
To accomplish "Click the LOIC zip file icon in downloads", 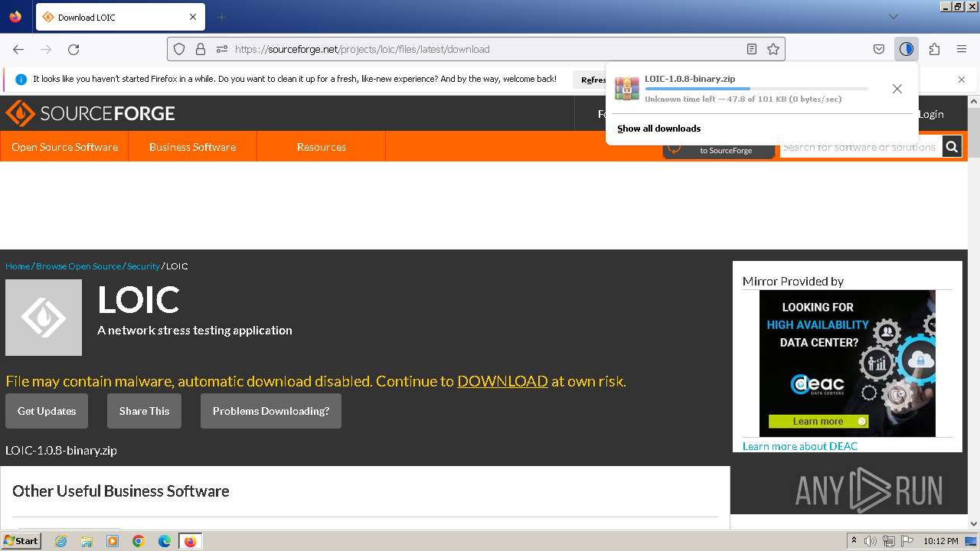I will pyautogui.click(x=627, y=89).
